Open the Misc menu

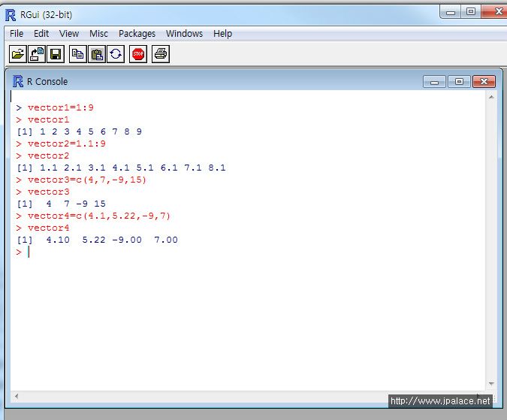(98, 34)
